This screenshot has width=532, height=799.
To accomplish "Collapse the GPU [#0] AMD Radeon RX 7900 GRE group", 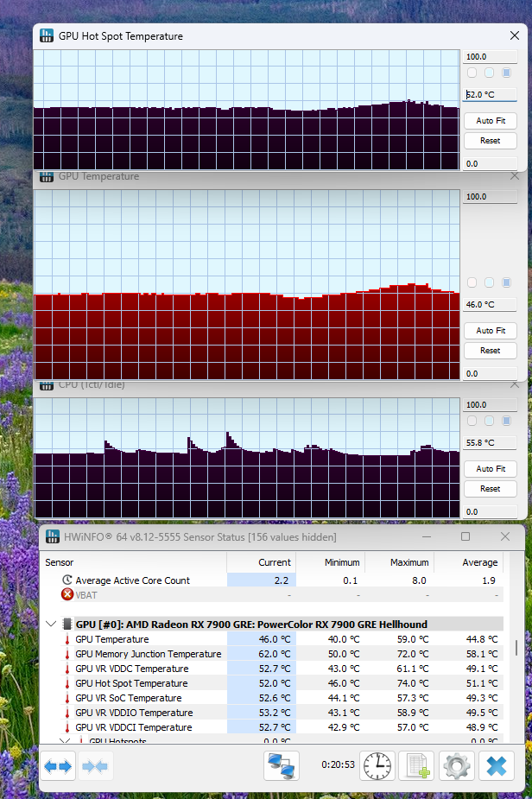I will click(x=51, y=624).
